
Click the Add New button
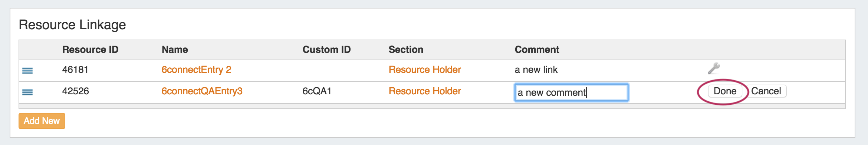point(42,121)
